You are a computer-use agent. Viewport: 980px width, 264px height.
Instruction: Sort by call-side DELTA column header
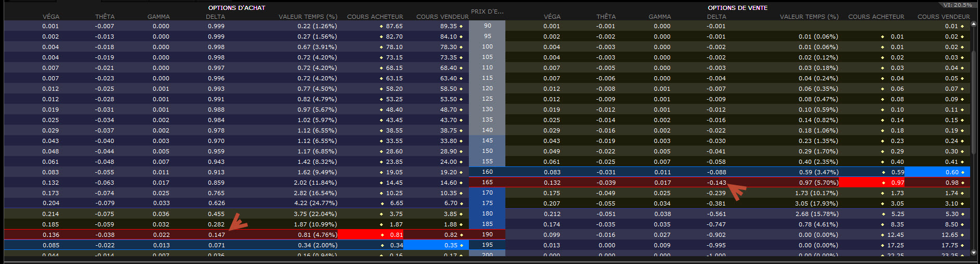(x=215, y=17)
